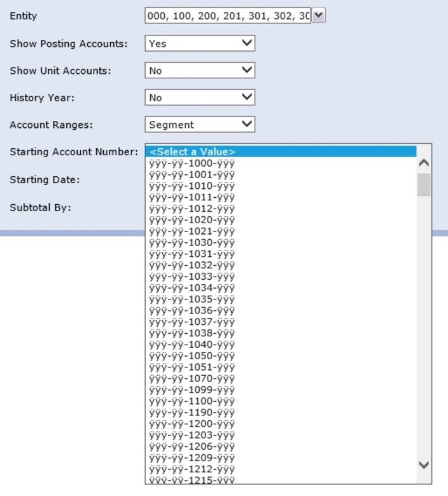Open the Entity multi-select dropdown arrow
The image size is (448, 496).
pyautogui.click(x=319, y=16)
